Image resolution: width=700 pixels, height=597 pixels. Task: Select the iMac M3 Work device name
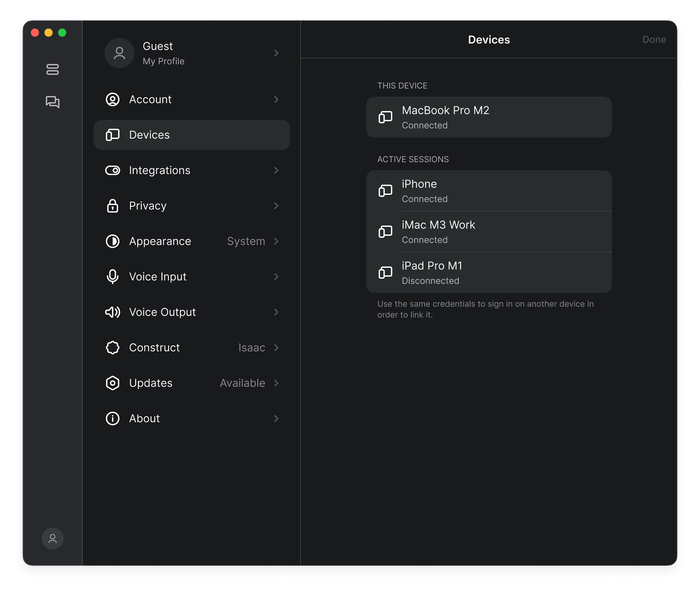pyautogui.click(x=438, y=225)
